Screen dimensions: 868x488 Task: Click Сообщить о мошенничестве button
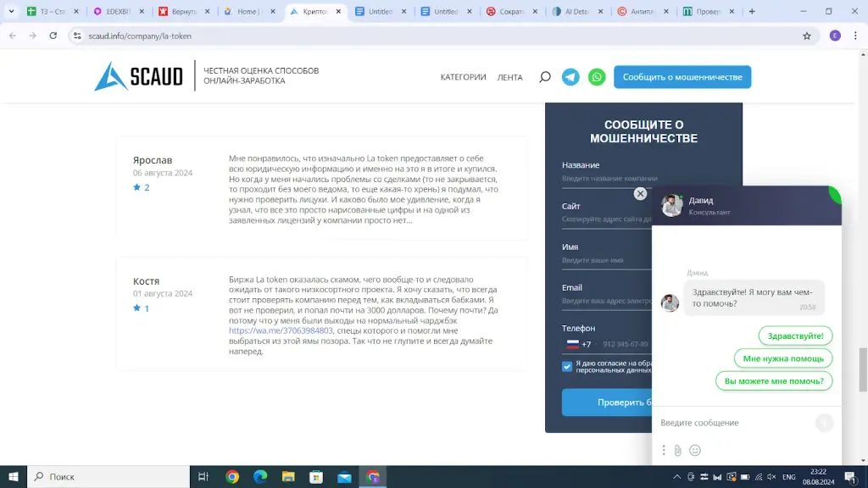(x=682, y=77)
